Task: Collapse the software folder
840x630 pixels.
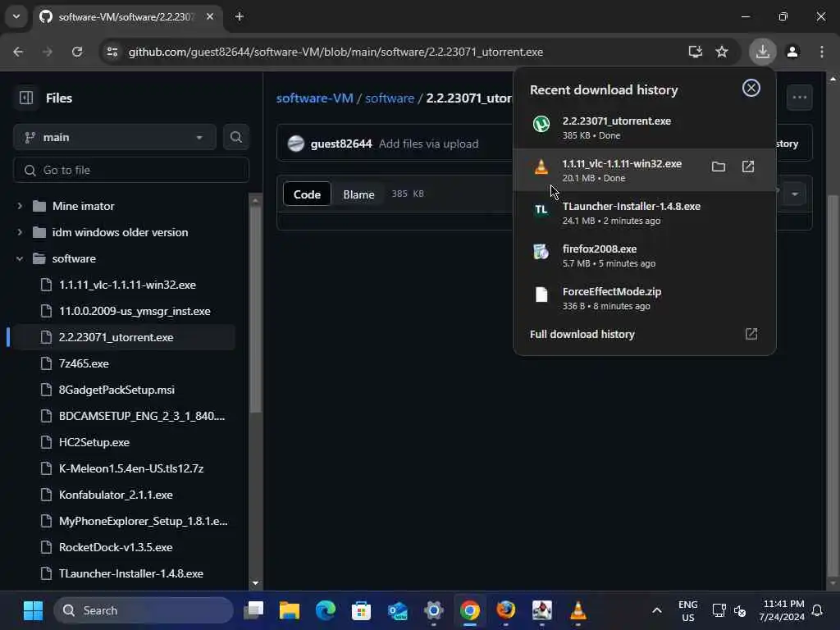Action: (x=20, y=258)
